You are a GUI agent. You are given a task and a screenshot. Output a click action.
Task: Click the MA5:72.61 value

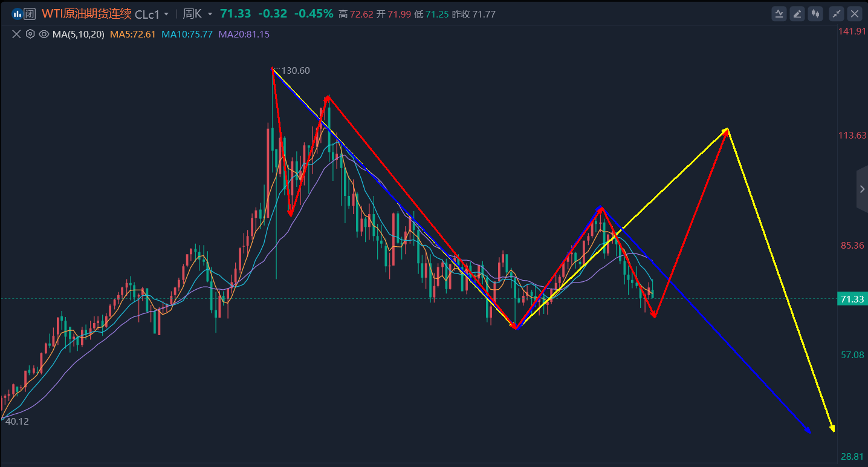coord(132,34)
